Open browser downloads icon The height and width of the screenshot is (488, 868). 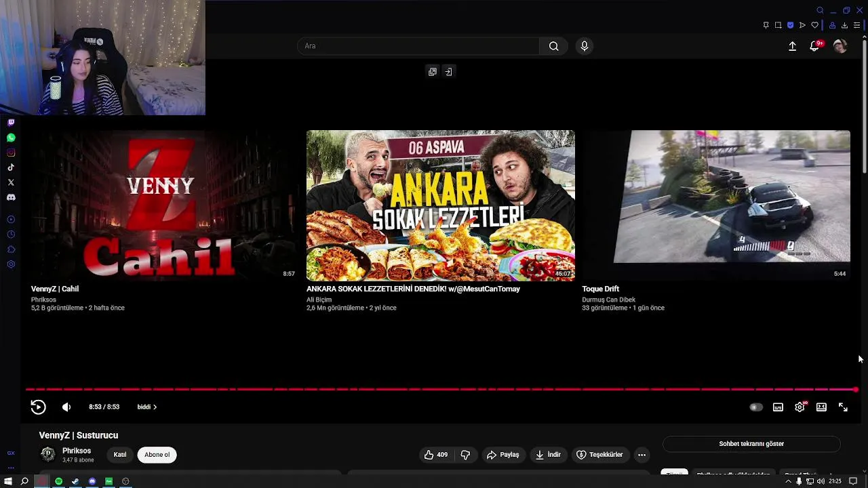pos(844,25)
